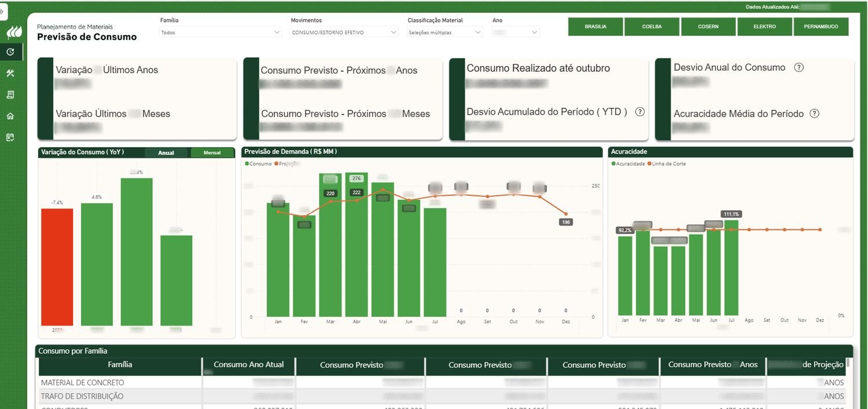
Task: Click the Consumo Realizado até outubro card title
Action: pyautogui.click(x=538, y=68)
